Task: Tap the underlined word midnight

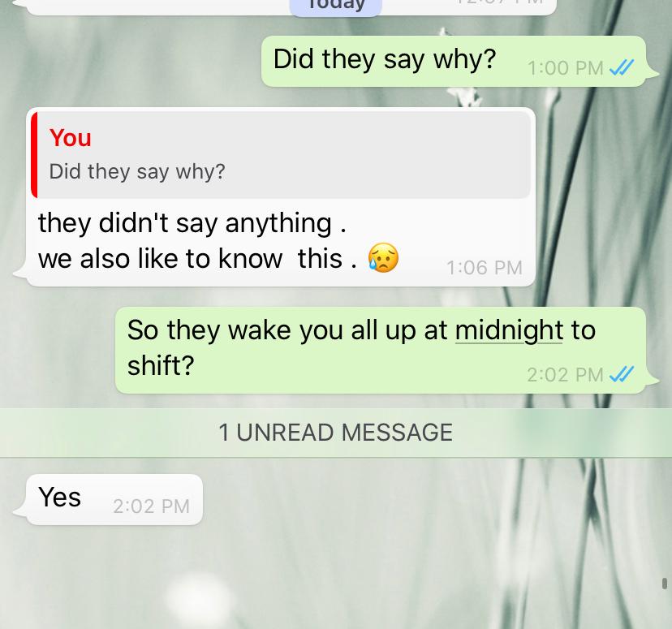Action: [509, 330]
